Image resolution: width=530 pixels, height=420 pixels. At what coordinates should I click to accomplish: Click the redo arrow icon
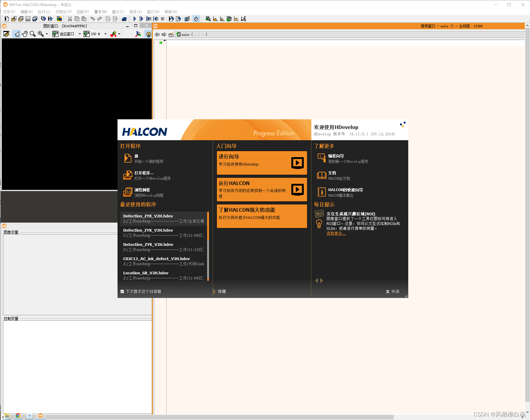[x=100, y=19]
